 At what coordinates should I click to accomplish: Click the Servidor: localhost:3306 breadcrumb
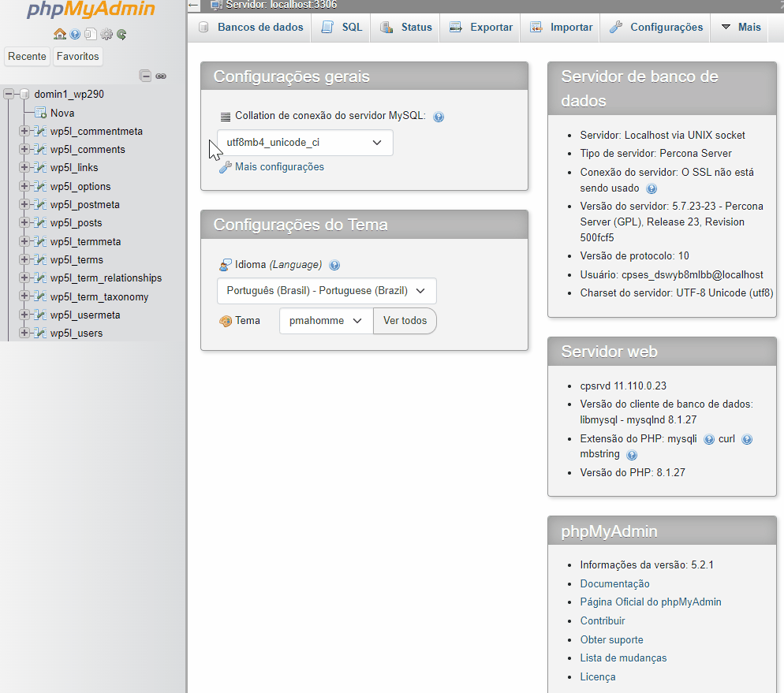(x=281, y=5)
